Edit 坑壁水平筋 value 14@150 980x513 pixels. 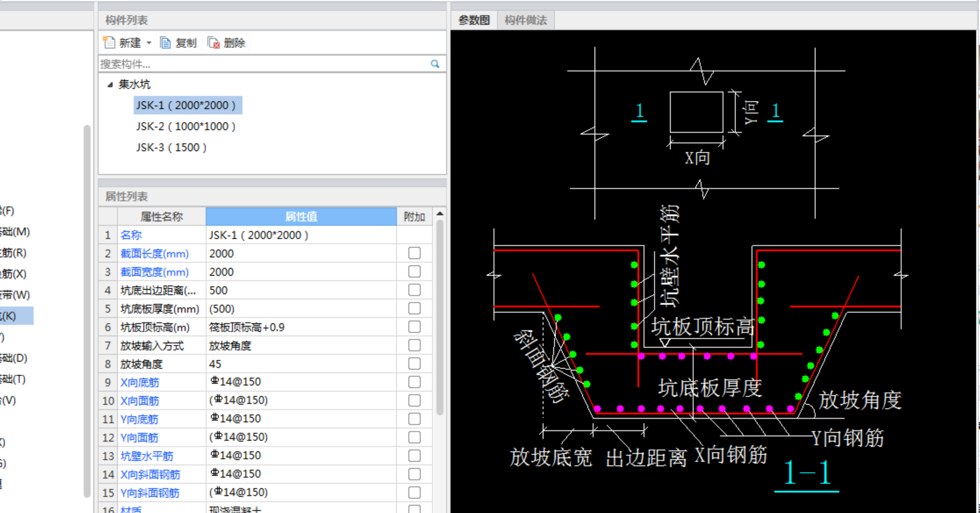click(301, 456)
